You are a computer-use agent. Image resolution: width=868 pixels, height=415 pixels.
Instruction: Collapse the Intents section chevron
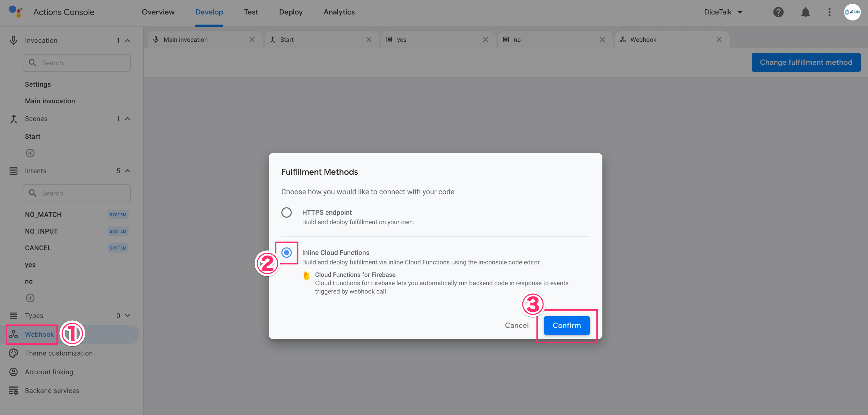pyautogui.click(x=128, y=171)
